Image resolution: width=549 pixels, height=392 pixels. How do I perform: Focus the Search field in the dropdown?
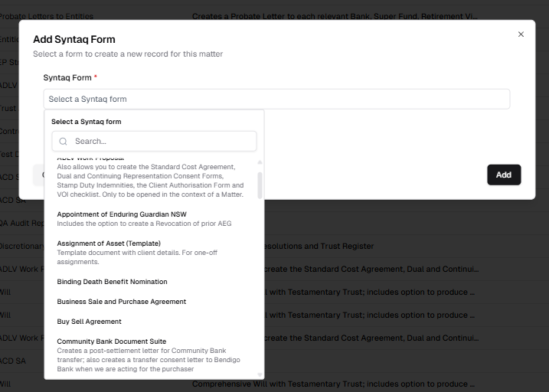(x=154, y=141)
